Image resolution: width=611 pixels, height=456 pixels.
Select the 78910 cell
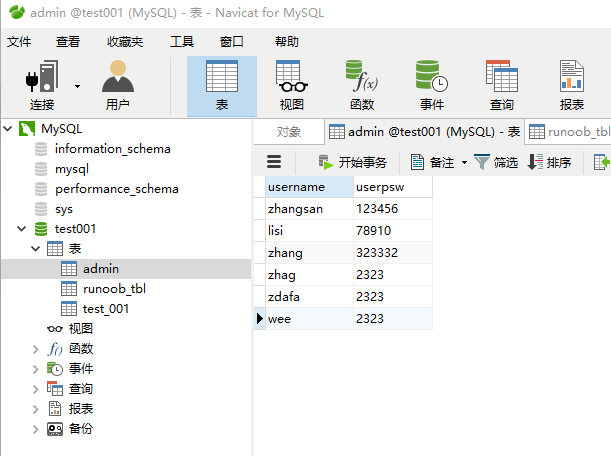(x=393, y=231)
